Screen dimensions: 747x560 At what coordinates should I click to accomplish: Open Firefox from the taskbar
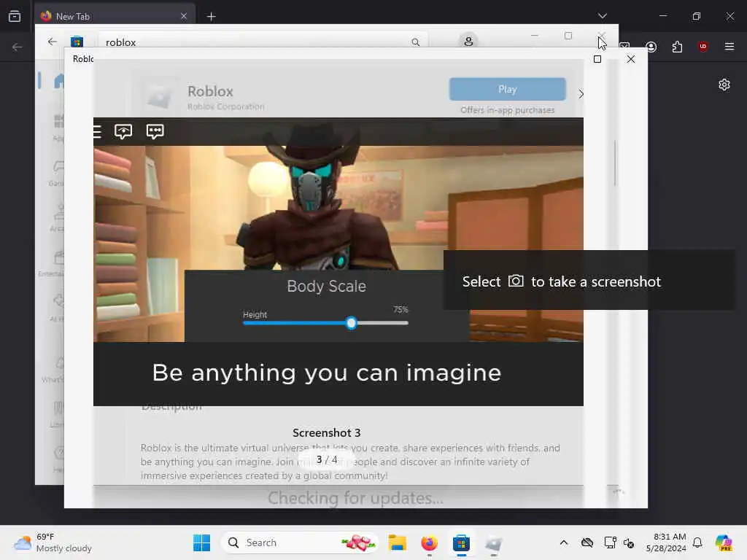point(429,542)
